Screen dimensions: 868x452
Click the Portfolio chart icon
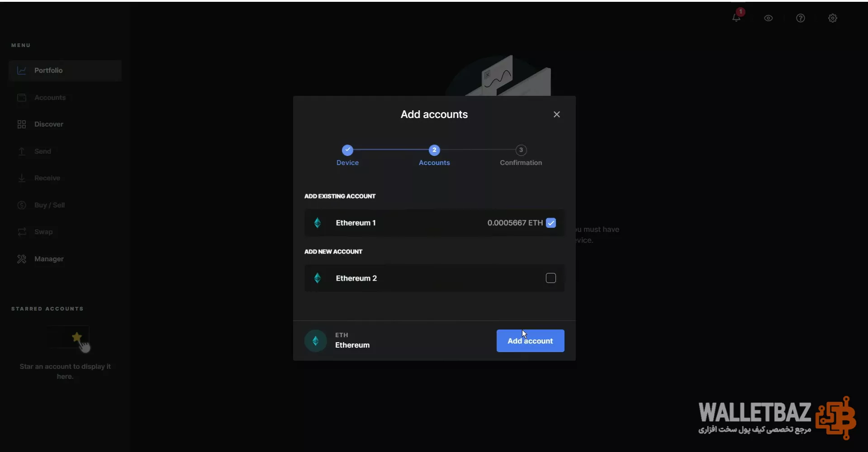tap(22, 71)
